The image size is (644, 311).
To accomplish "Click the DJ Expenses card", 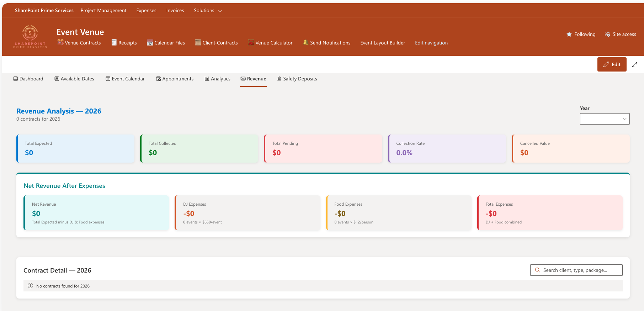I will coord(248,213).
